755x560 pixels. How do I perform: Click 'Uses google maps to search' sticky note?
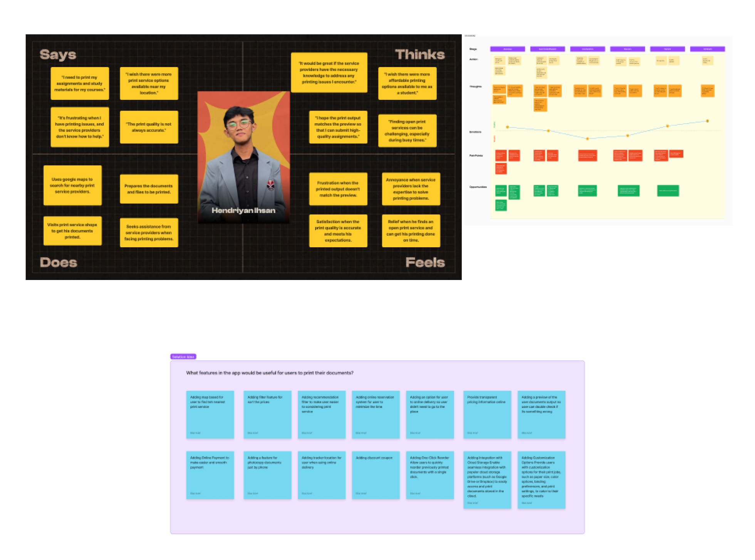point(72,185)
